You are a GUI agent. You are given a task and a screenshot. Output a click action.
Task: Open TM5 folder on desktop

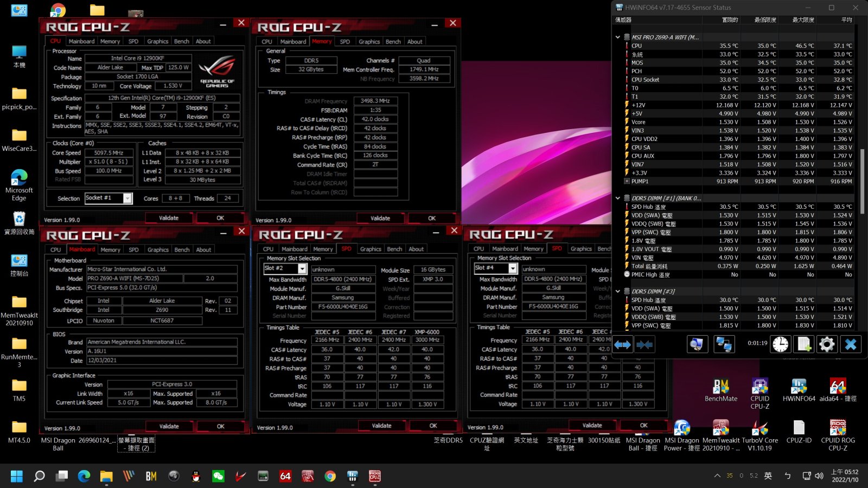[x=19, y=390]
